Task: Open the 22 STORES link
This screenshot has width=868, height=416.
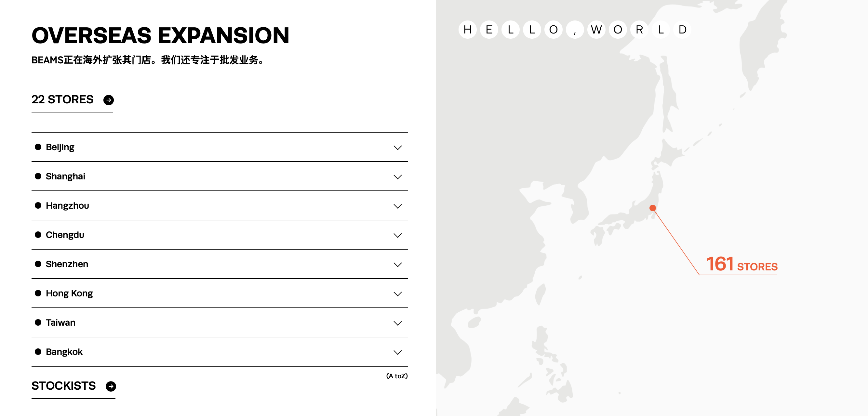Action: click(63, 100)
